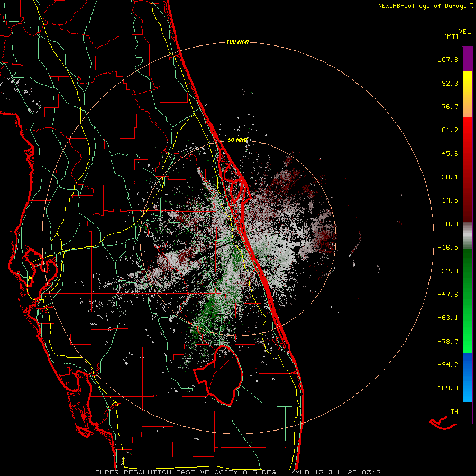The height and width of the screenshot is (476, 476).
Task: Click the gray near-zero segment of color bar
Action: (467, 235)
